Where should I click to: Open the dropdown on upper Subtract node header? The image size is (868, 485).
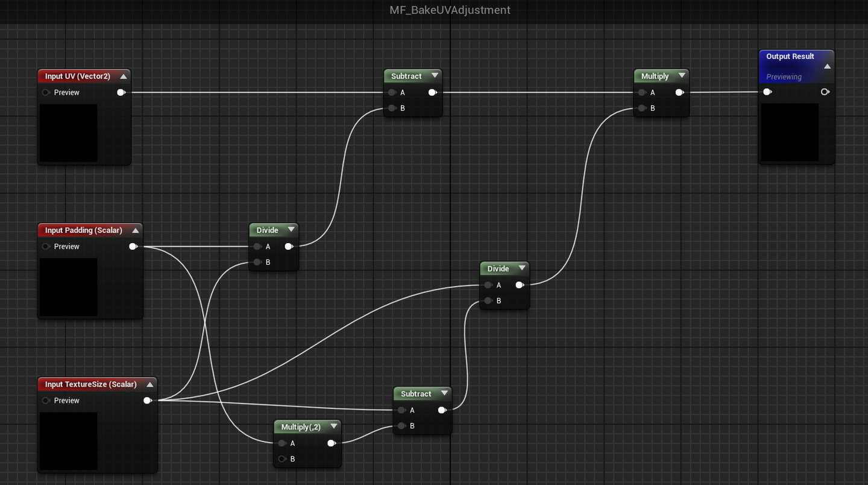click(x=435, y=75)
